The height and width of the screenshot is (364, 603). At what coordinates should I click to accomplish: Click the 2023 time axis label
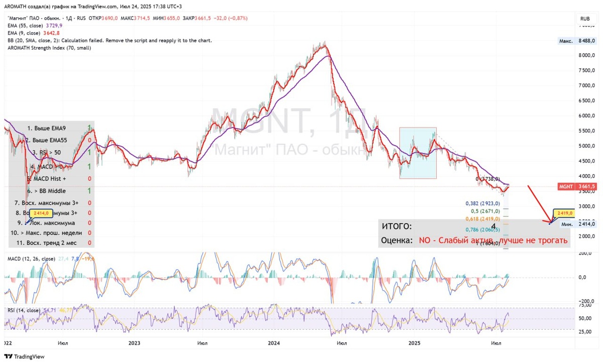134,343
